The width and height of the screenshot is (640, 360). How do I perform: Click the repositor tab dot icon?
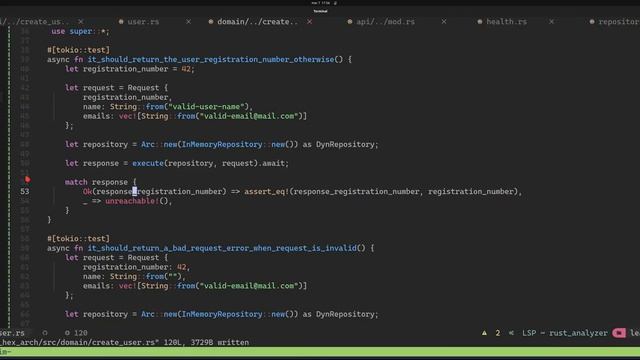pos(592,22)
